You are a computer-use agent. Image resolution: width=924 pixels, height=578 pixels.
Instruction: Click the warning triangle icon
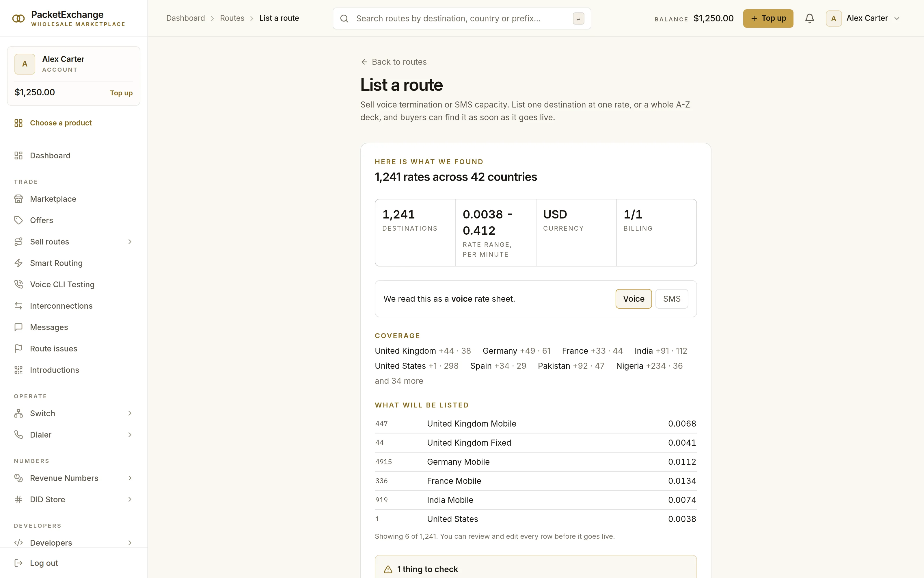(x=388, y=569)
